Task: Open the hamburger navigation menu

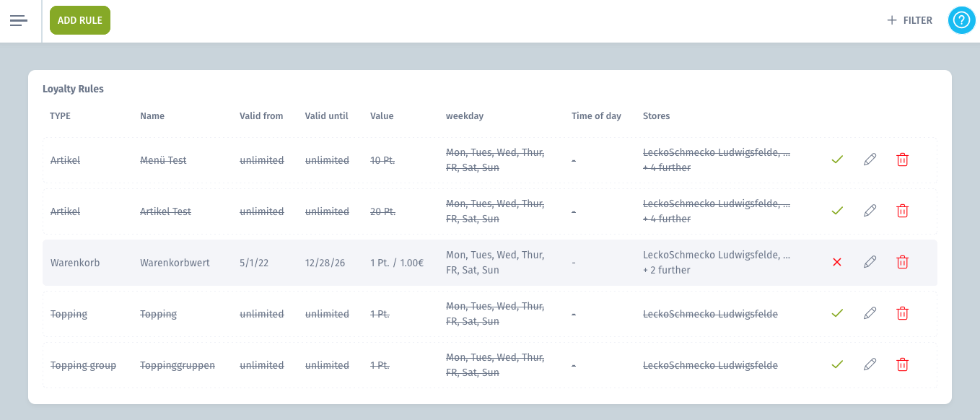Action: tap(19, 20)
